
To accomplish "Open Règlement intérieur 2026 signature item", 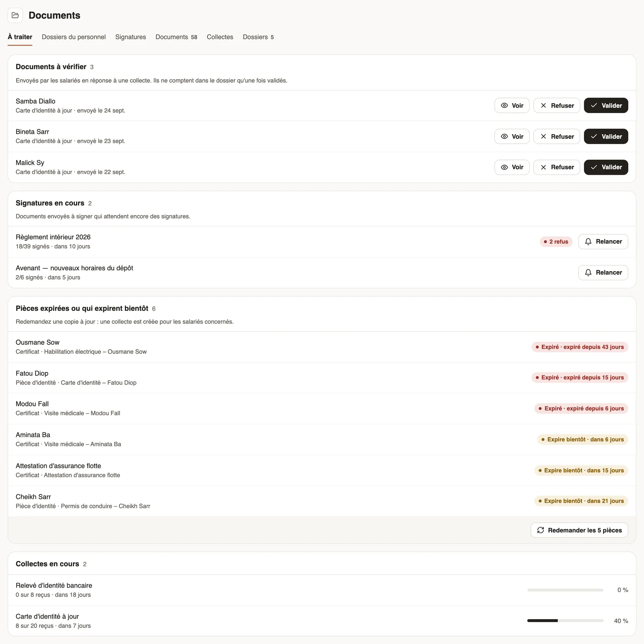I will click(x=322, y=242).
